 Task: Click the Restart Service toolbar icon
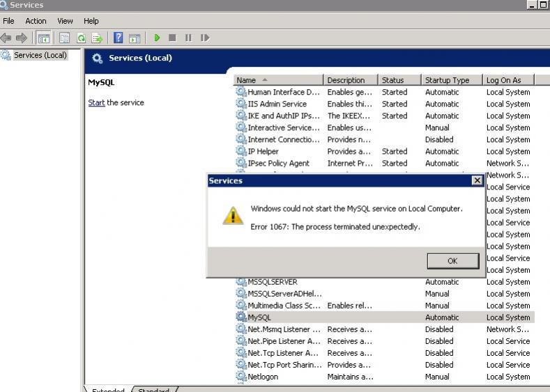[x=205, y=38]
